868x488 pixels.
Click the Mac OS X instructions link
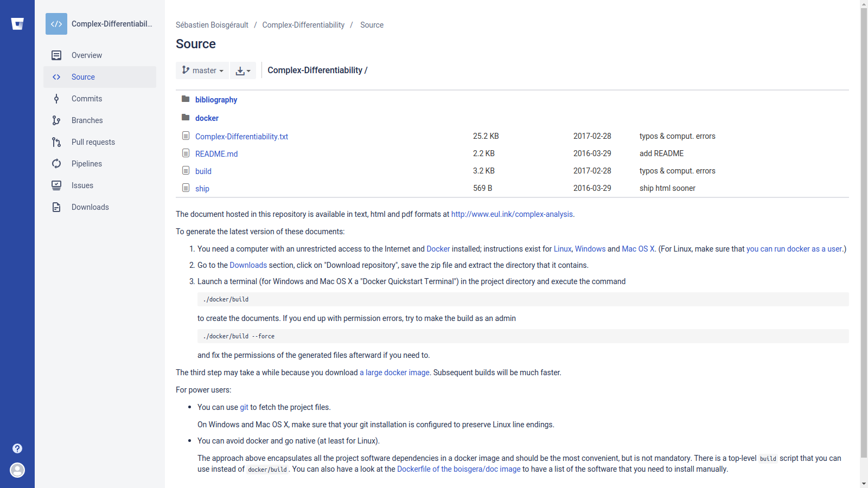(638, 249)
